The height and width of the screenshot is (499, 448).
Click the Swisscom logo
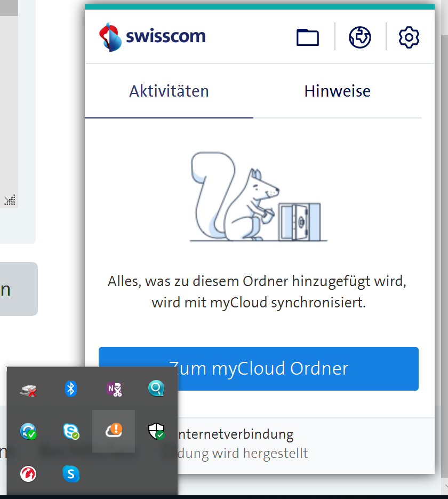[x=153, y=37]
